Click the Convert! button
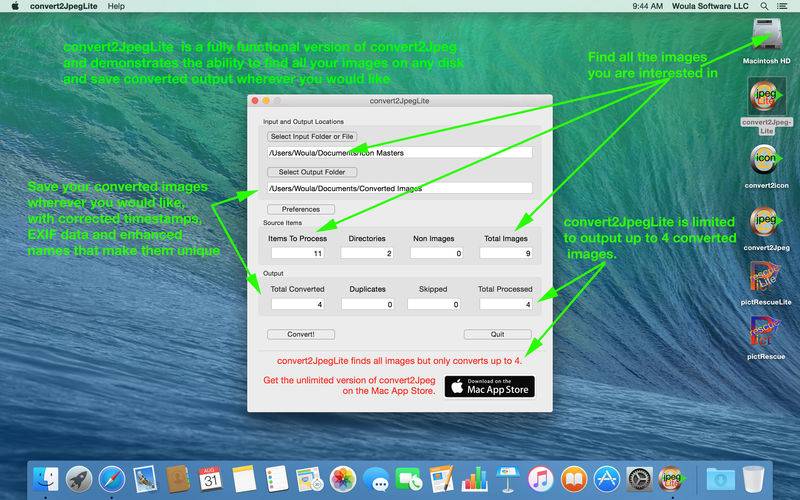800x500 pixels. [301, 335]
